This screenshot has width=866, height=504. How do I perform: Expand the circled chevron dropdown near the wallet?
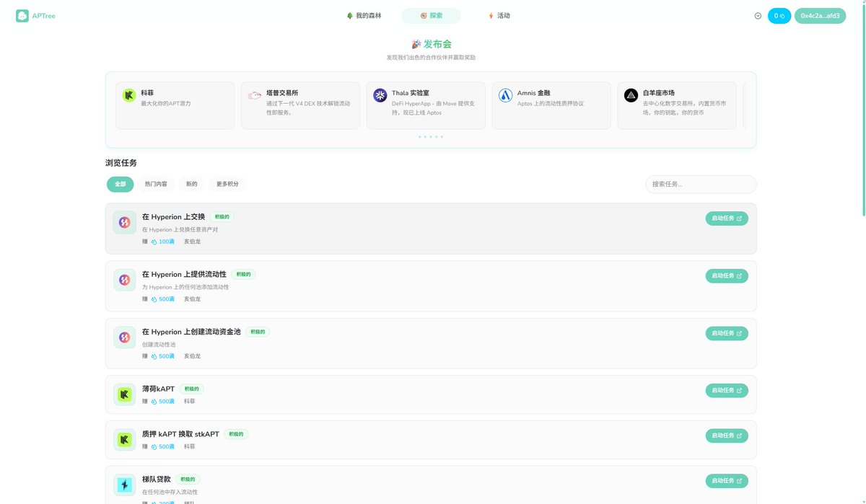758,16
